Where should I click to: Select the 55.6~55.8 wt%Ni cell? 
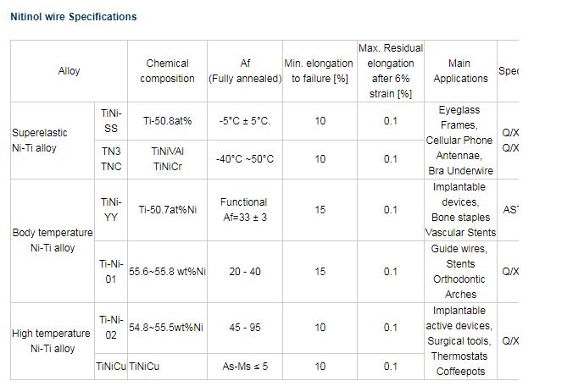point(167,272)
